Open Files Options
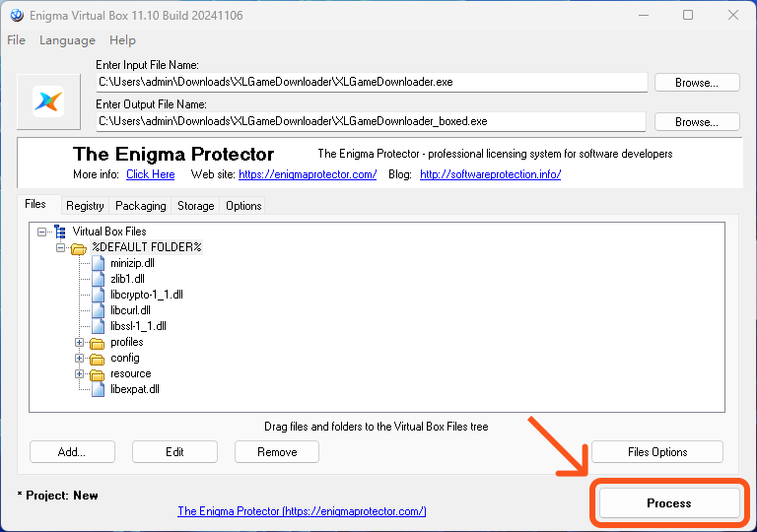757x532 pixels. [657, 452]
